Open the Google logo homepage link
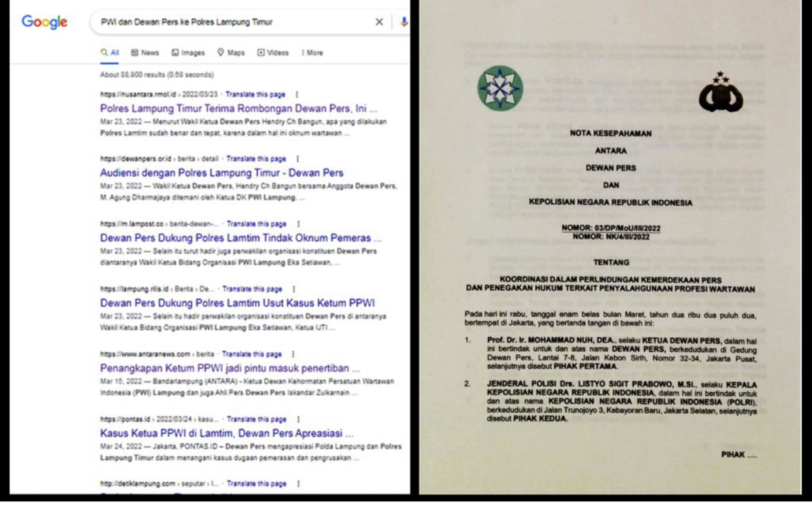The height and width of the screenshot is (508, 812). (44, 22)
